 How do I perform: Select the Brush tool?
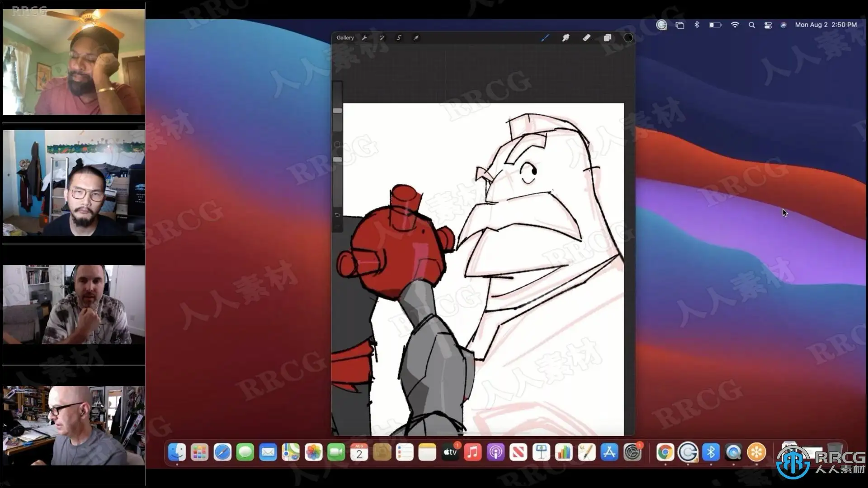[545, 38]
